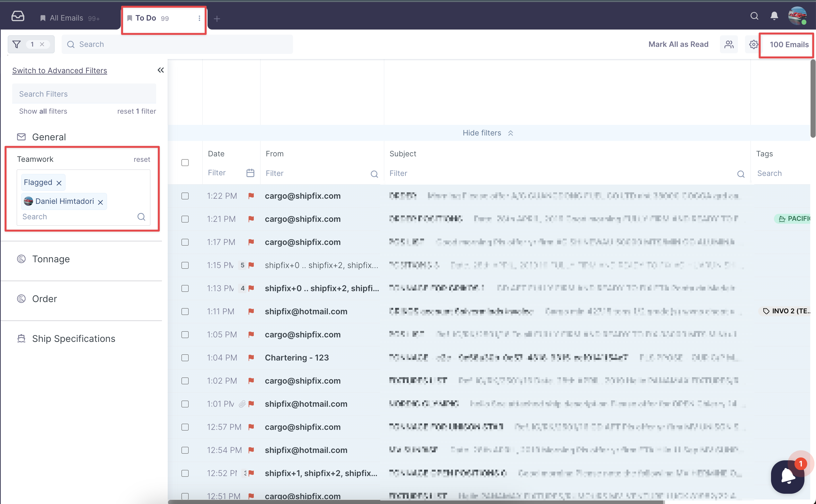Open the notifications bell
Image resolution: width=816 pixels, height=504 pixels.
coord(774,16)
